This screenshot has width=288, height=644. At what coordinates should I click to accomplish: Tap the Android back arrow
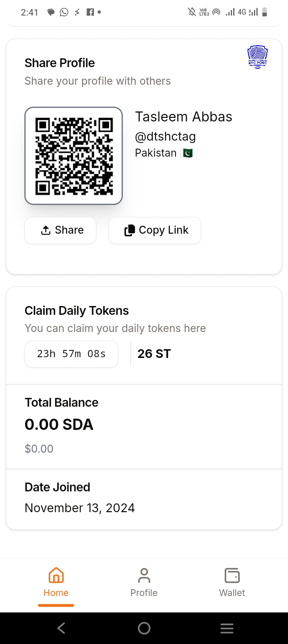pyautogui.click(x=61, y=628)
